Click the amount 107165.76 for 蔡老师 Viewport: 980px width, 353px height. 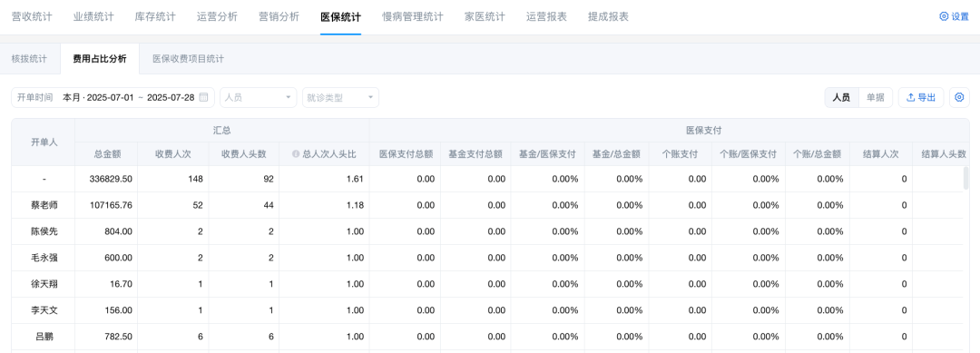112,205
